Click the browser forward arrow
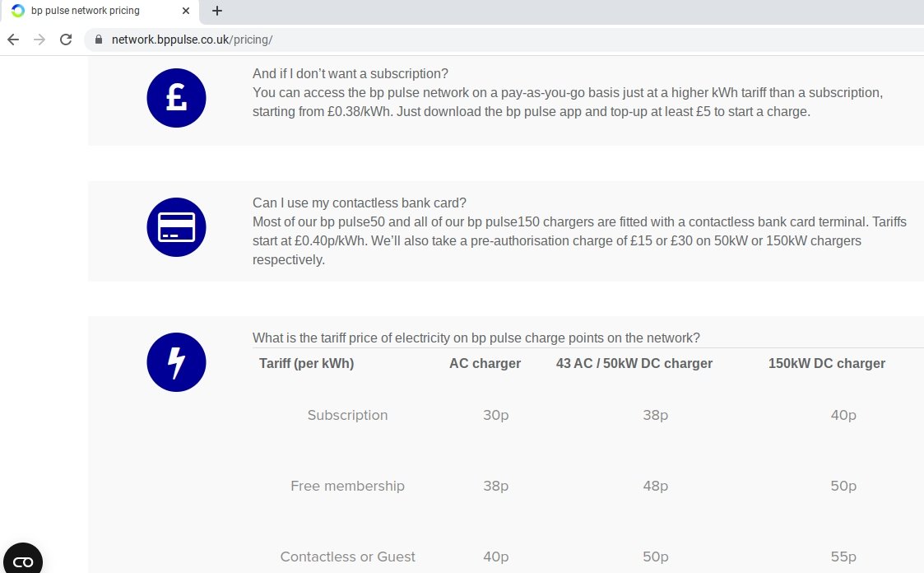The width and height of the screenshot is (924, 573). click(x=39, y=40)
